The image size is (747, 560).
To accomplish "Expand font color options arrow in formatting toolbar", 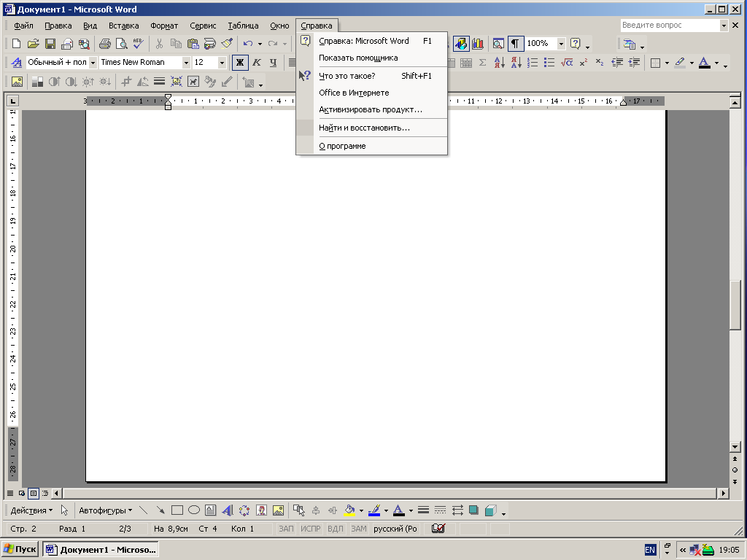I will pos(716,63).
